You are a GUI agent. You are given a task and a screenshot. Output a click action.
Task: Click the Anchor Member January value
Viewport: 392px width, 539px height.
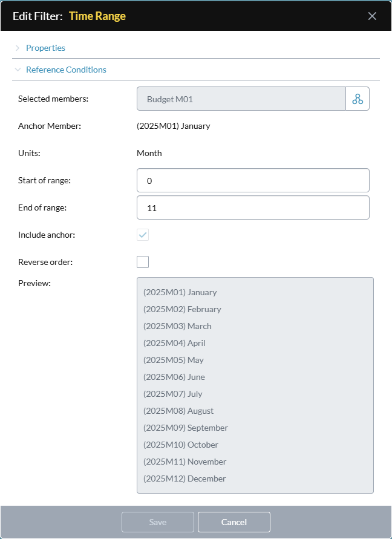click(173, 126)
